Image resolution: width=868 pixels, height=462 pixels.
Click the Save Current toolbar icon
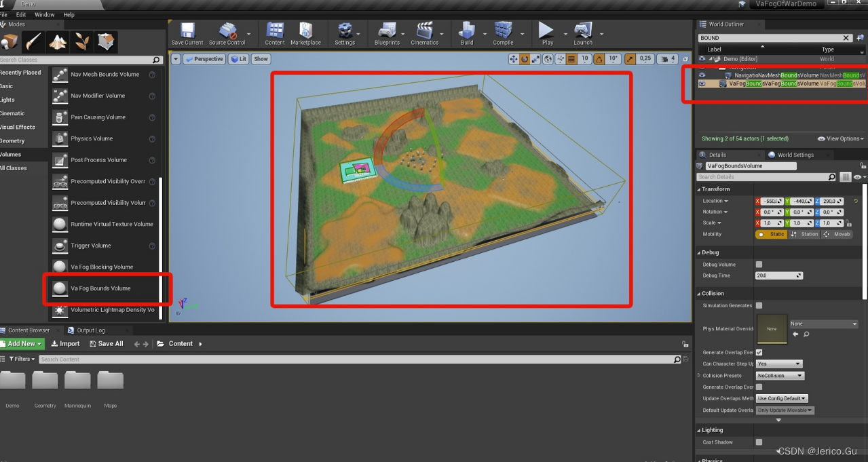[187, 34]
